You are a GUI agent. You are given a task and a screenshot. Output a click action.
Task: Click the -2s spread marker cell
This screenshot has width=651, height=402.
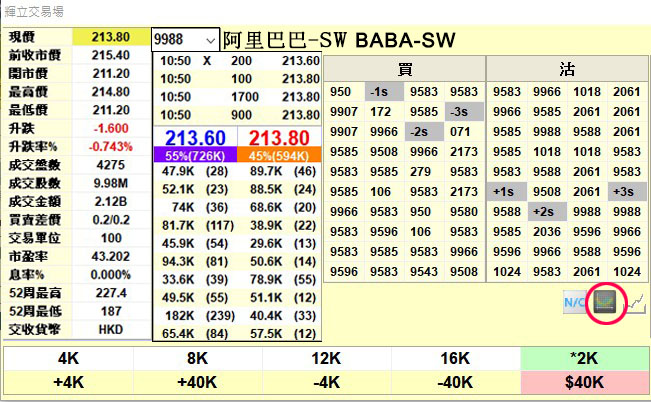424,132
